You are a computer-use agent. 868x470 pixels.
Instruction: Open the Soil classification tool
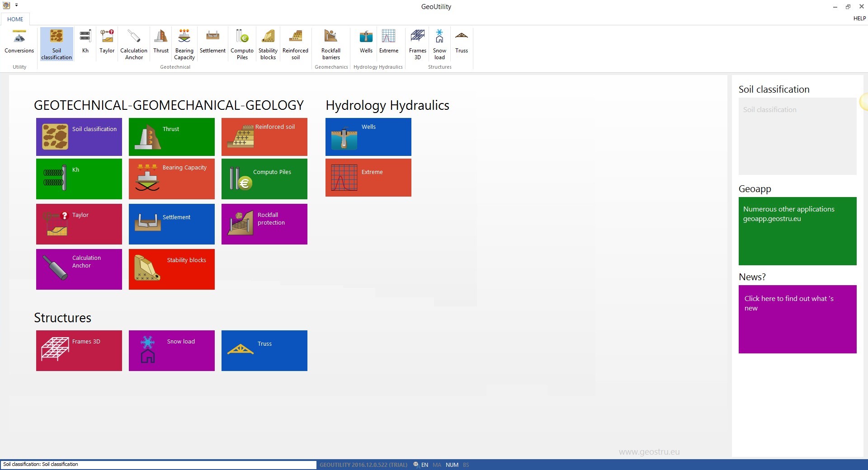coord(56,43)
